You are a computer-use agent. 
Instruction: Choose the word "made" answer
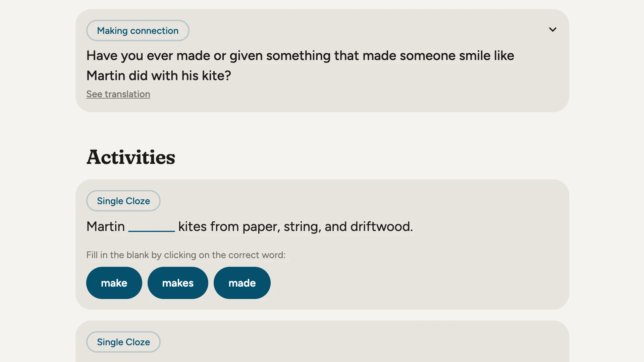click(242, 283)
